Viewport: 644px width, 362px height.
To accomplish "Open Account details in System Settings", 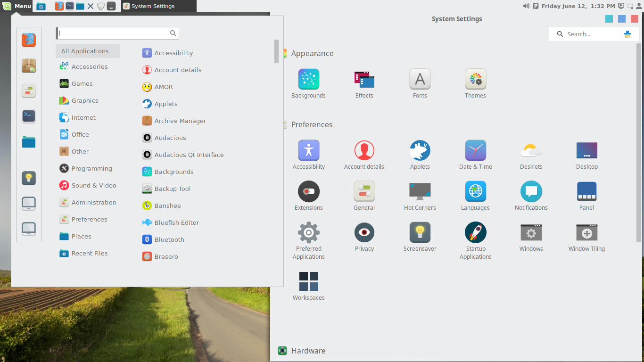I will (x=364, y=155).
